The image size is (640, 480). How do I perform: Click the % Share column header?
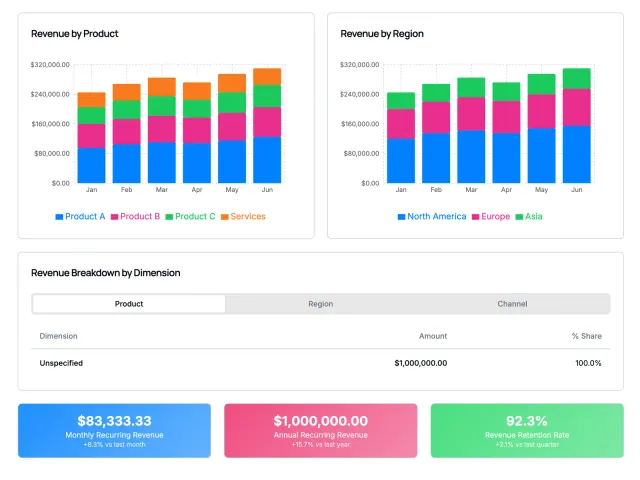point(587,336)
